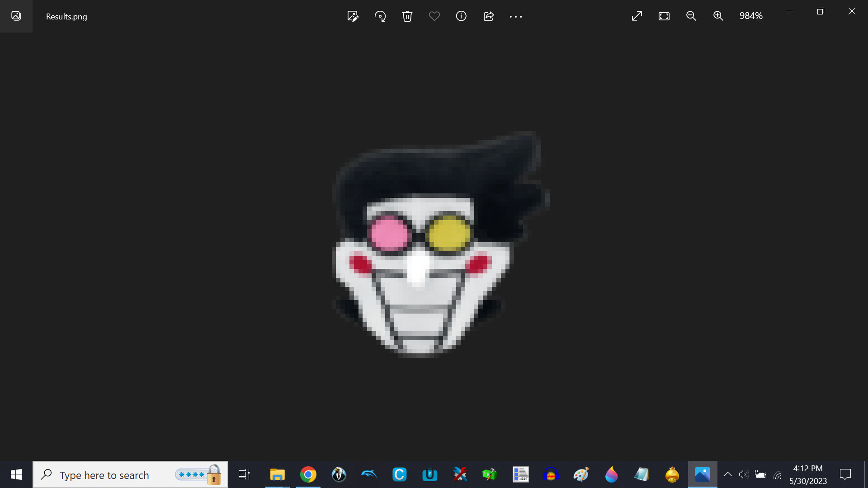The width and height of the screenshot is (868, 488).
Task: Click the 984% zoom level value
Action: point(751,16)
